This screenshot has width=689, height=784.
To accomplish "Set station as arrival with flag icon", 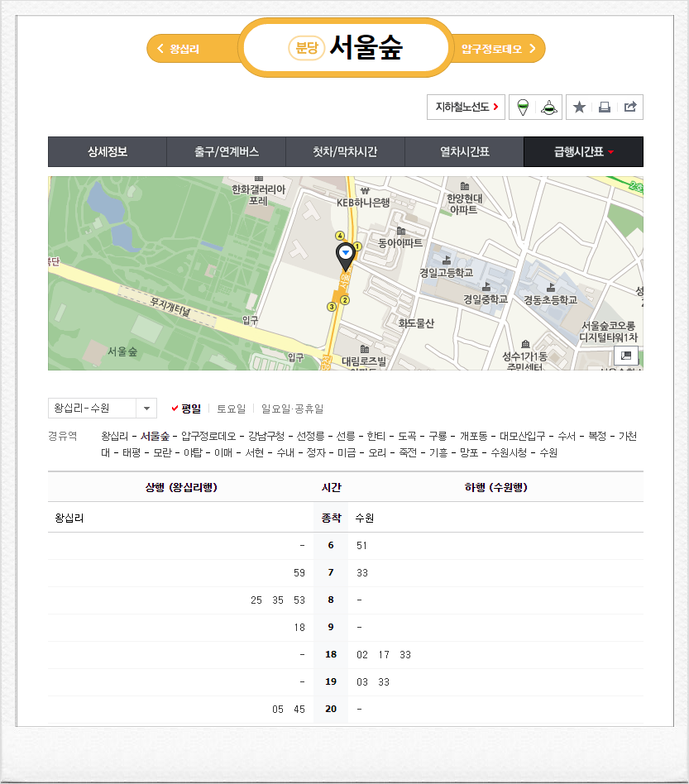I will (x=549, y=107).
